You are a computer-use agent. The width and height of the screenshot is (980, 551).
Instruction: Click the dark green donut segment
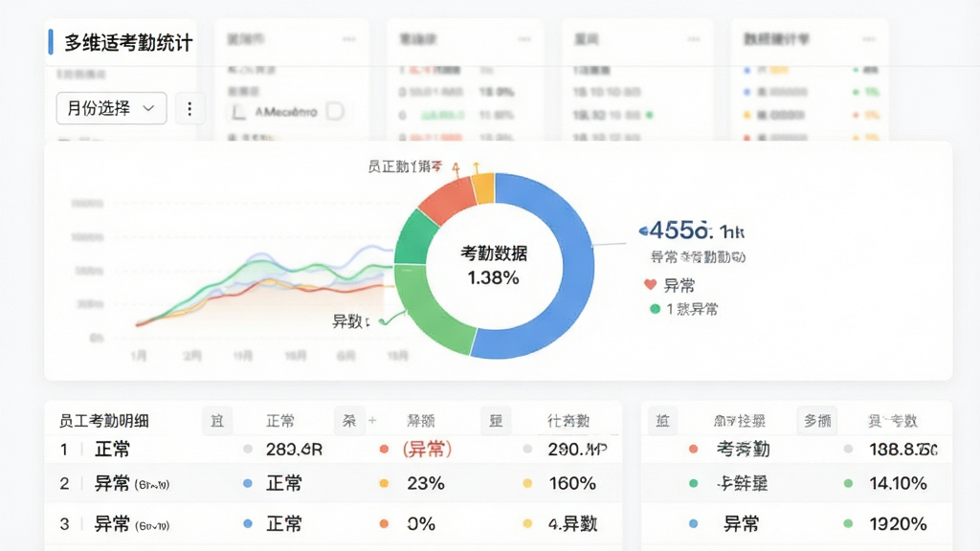click(x=413, y=239)
